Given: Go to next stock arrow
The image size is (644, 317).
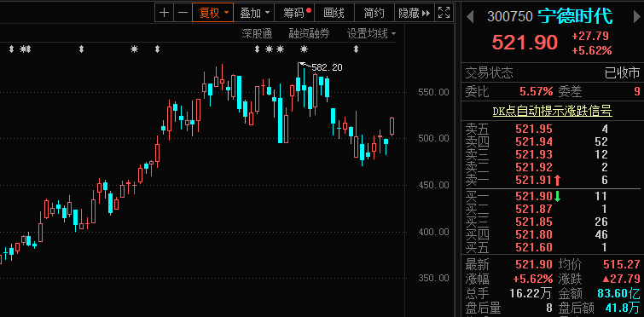Looking at the screenshot, I should click(636, 16).
